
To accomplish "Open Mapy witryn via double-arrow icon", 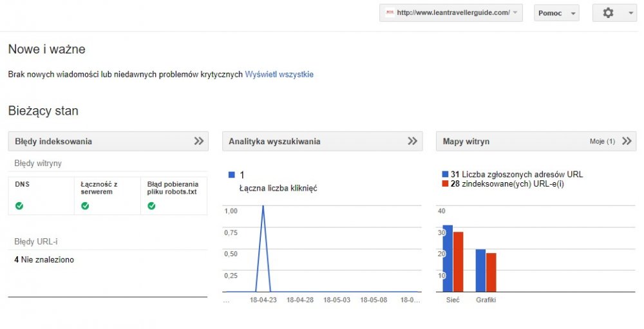I will [627, 141].
